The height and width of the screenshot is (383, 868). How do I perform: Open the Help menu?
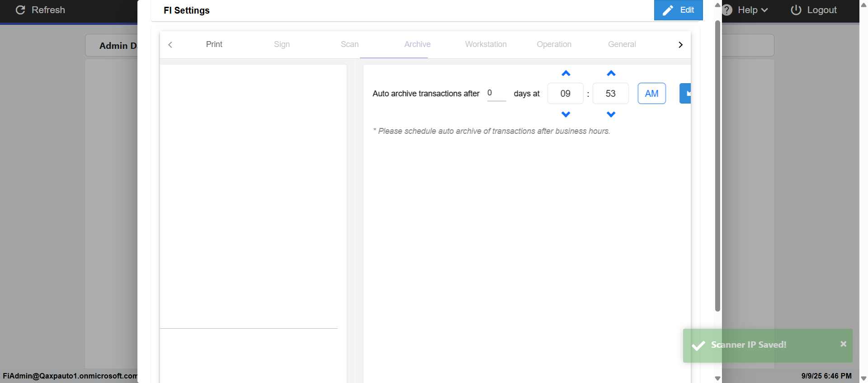tap(746, 10)
